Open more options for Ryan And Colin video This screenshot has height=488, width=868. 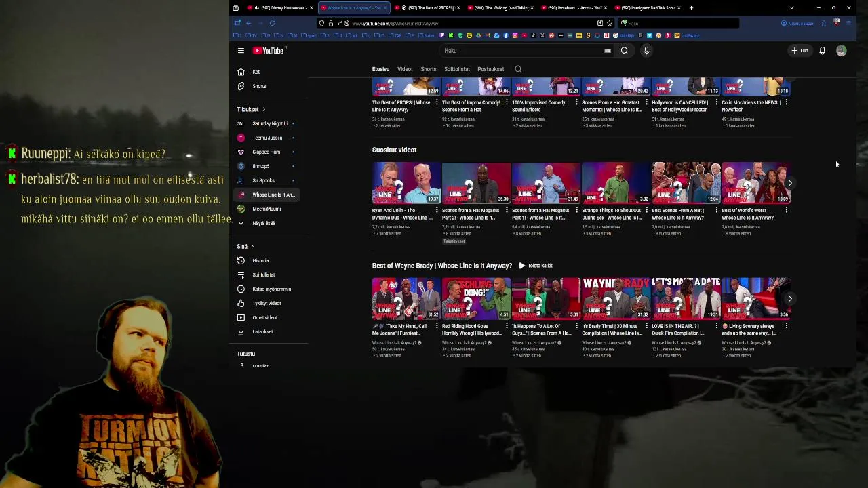click(x=437, y=210)
